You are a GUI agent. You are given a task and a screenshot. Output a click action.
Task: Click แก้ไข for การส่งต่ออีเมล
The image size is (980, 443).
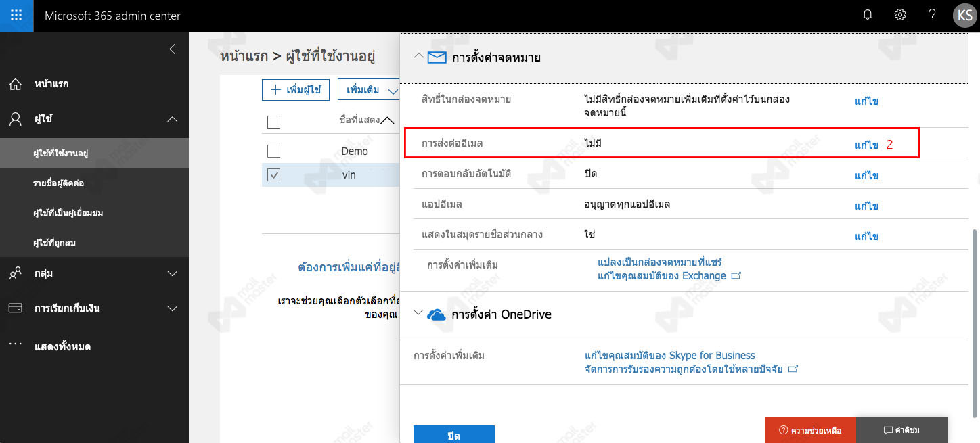tap(866, 145)
